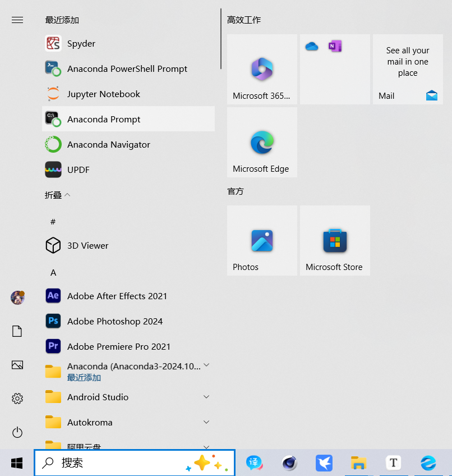This screenshot has width=452, height=476.
Task: Open Typora taskbar icon
Action: (394, 463)
